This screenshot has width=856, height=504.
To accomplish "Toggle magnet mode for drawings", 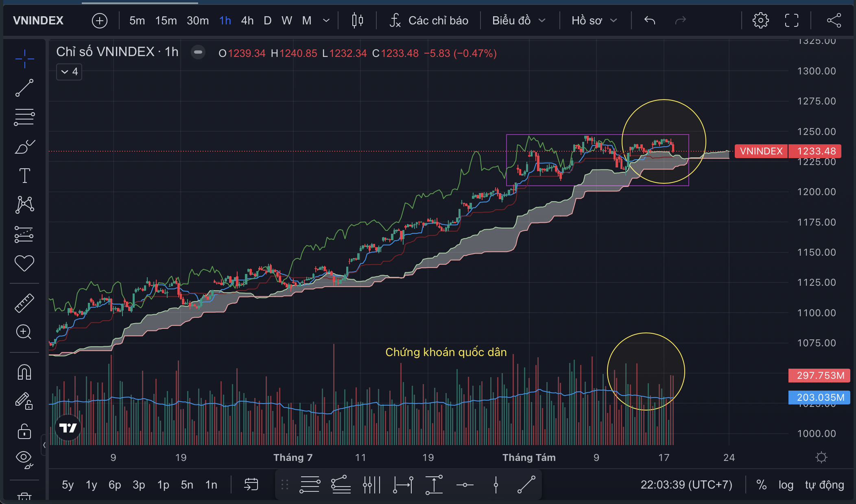I will pyautogui.click(x=24, y=372).
